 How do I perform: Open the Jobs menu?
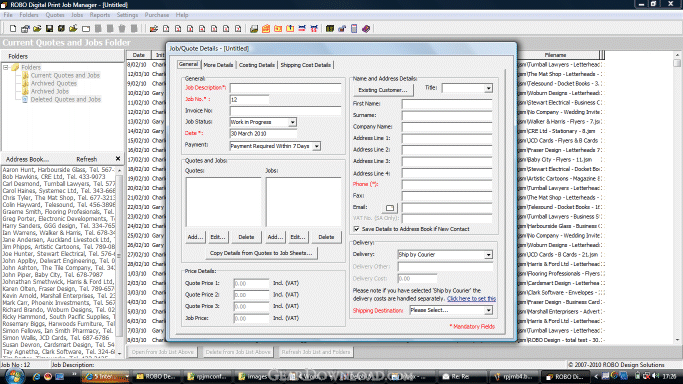click(x=77, y=15)
